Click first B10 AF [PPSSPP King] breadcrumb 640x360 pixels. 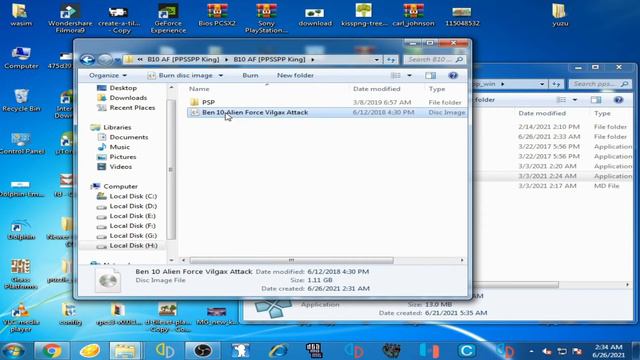pos(183,60)
